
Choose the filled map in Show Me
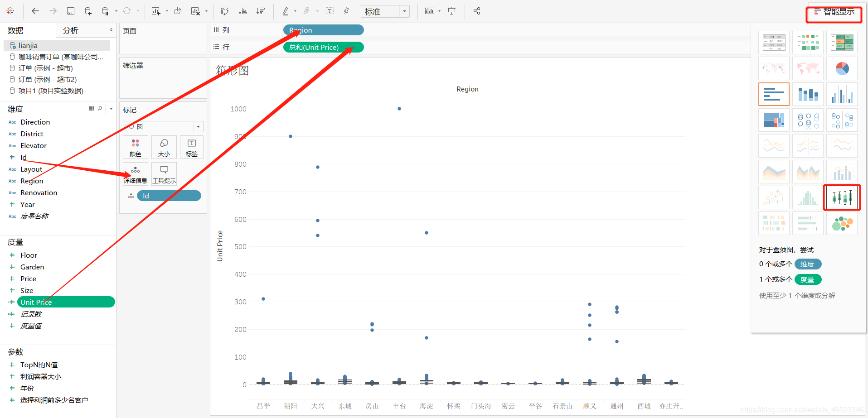[808, 68]
